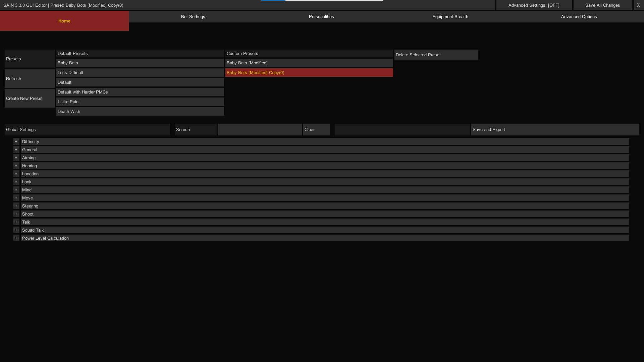This screenshot has width=644, height=362.
Task: Expand the General settings section
Action: point(16,150)
